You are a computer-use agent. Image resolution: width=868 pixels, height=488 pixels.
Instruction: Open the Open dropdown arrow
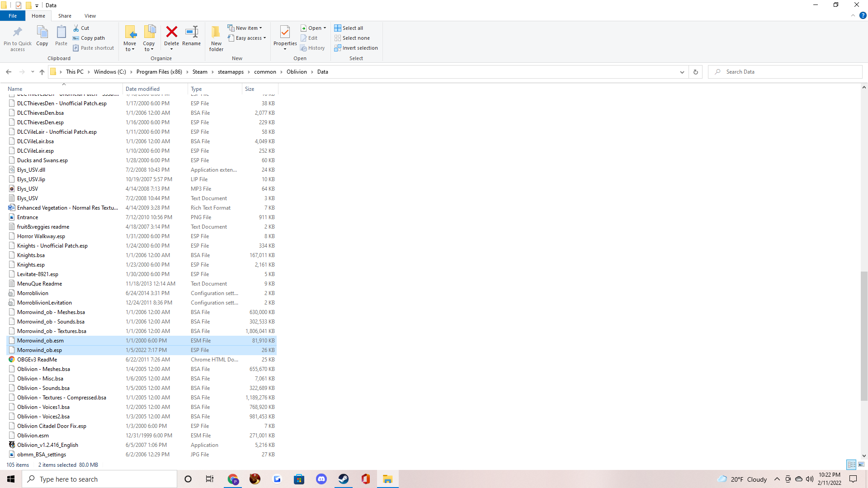(x=325, y=28)
